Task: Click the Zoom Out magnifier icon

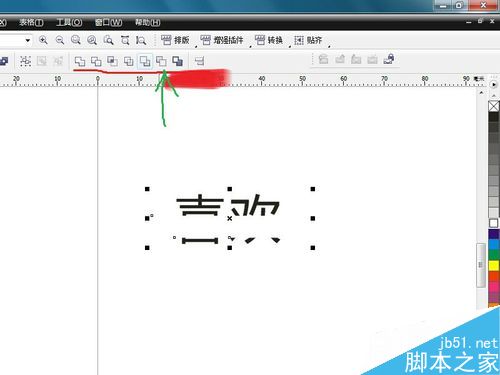Action: [x=60, y=40]
